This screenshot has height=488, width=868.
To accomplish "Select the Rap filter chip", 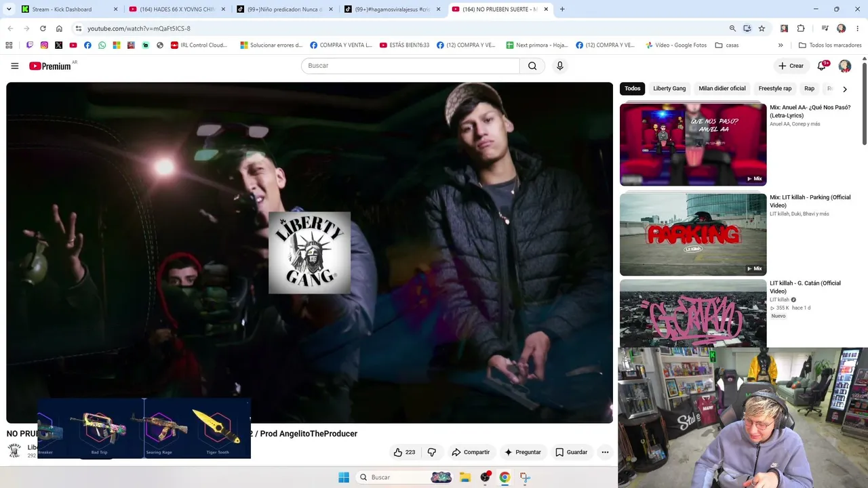I will tap(809, 89).
